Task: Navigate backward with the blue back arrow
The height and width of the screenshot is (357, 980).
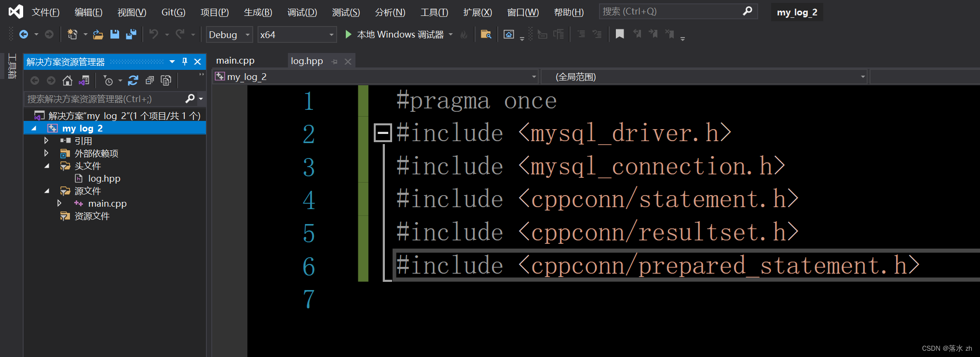Action: coord(23,34)
